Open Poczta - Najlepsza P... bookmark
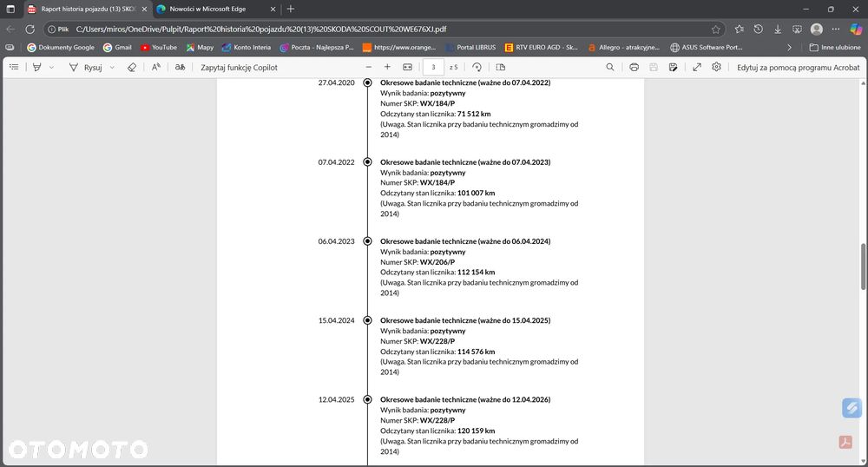The height and width of the screenshot is (467, 868). (x=317, y=48)
